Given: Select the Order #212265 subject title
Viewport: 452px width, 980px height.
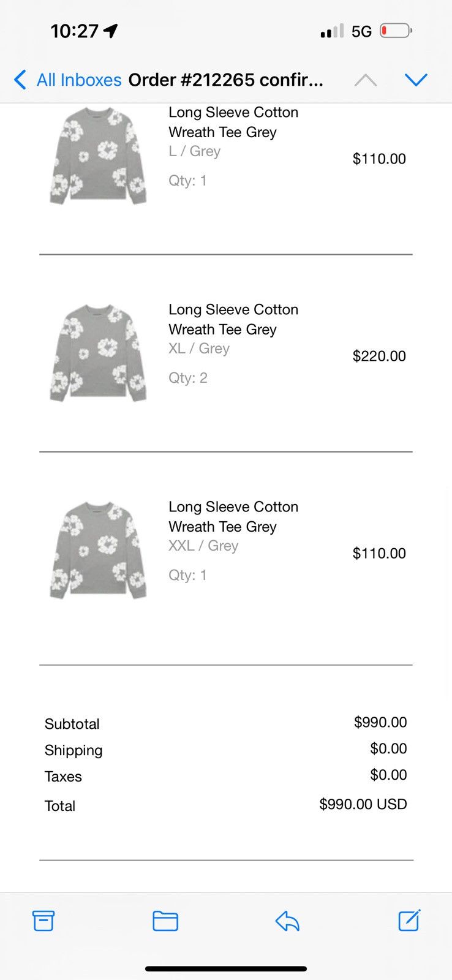Looking at the screenshot, I should 225,80.
